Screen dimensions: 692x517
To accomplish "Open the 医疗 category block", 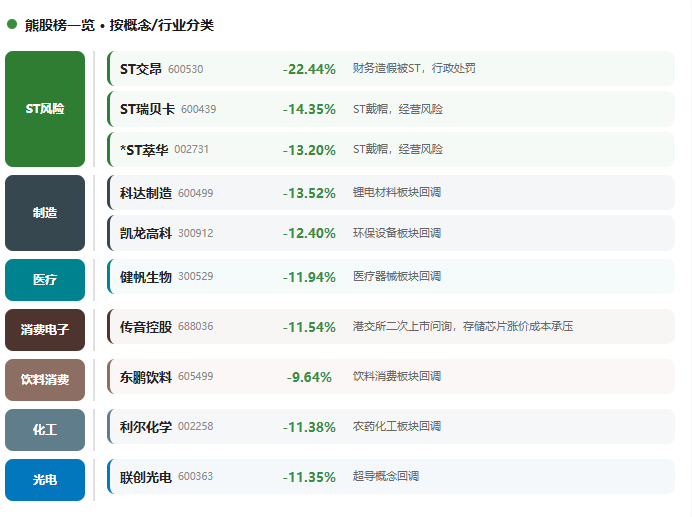I will [45, 279].
